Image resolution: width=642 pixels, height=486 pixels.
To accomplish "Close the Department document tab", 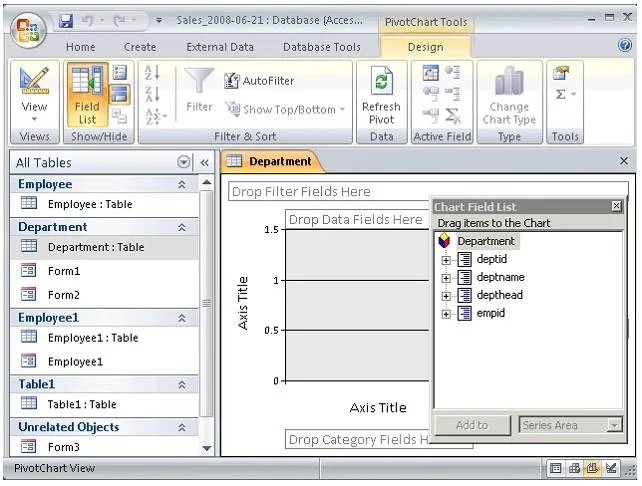I will pos(624,161).
